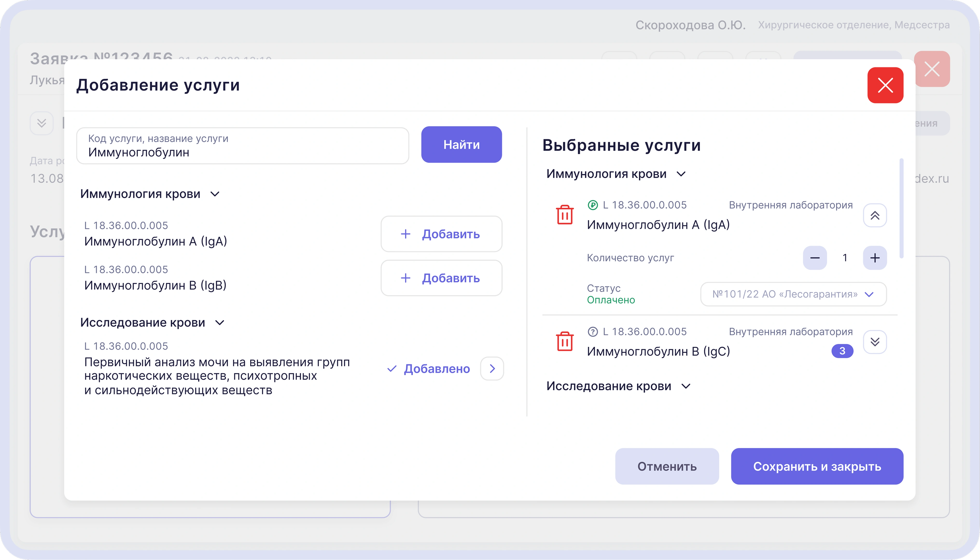Click the Выбранные услуги heading
This screenshot has width=980, height=560.
(x=621, y=145)
